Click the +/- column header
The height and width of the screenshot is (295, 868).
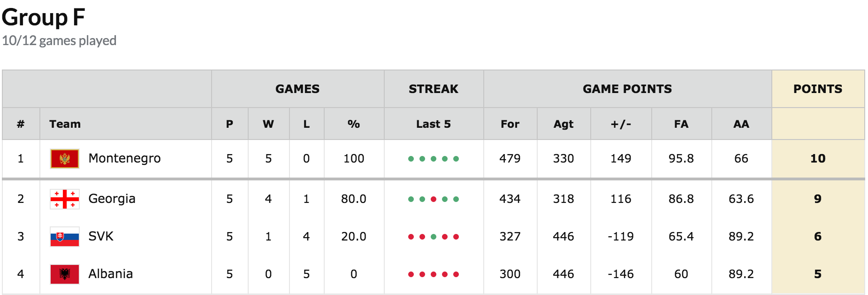point(621,124)
